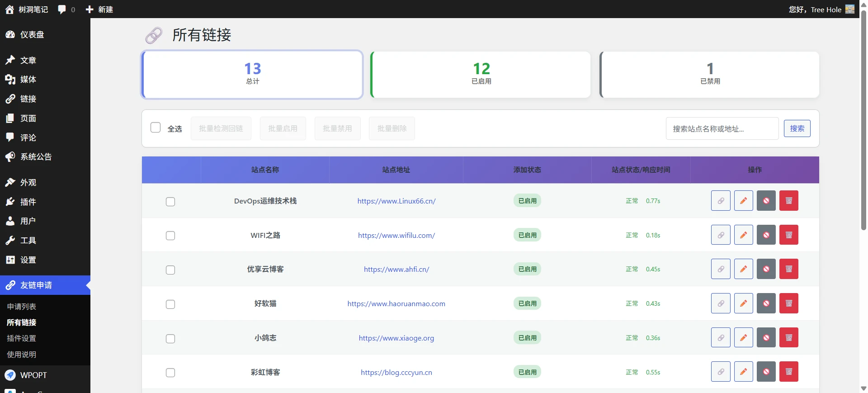Disable the 优享云博客 link with ban icon
This screenshot has height=393, width=868.
click(766, 269)
